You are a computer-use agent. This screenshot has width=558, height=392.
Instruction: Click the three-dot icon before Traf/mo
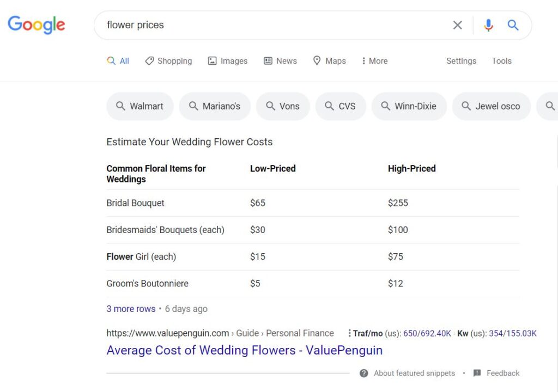(349, 333)
